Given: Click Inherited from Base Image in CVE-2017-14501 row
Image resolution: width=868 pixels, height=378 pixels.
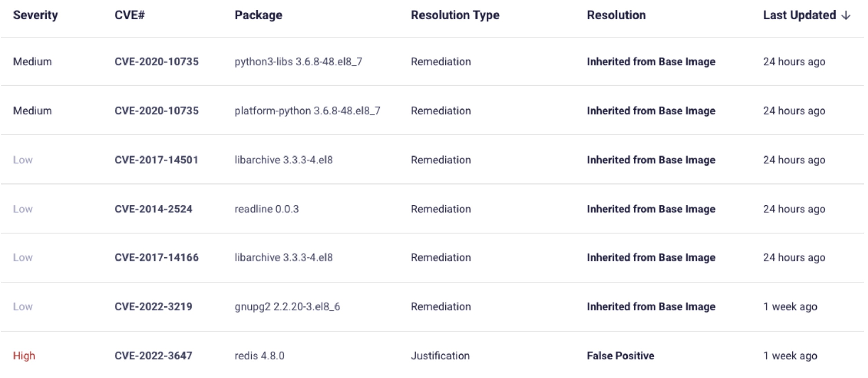Looking at the screenshot, I should click(651, 160).
